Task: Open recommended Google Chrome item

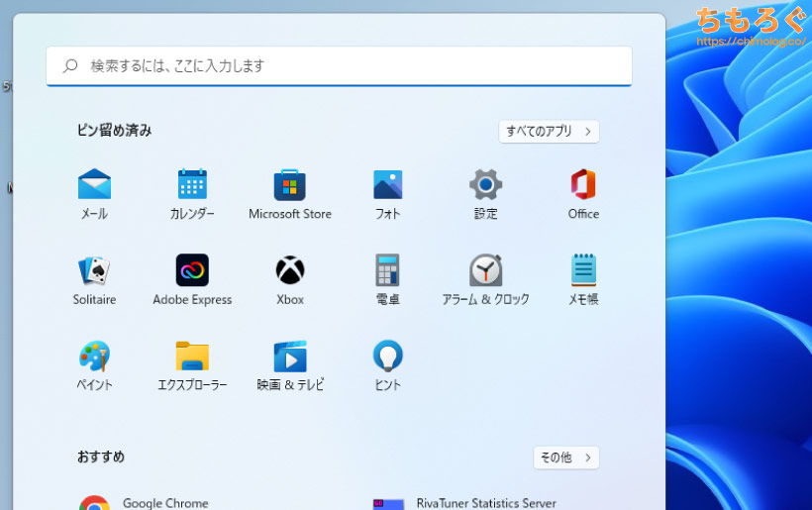Action: 144,503
